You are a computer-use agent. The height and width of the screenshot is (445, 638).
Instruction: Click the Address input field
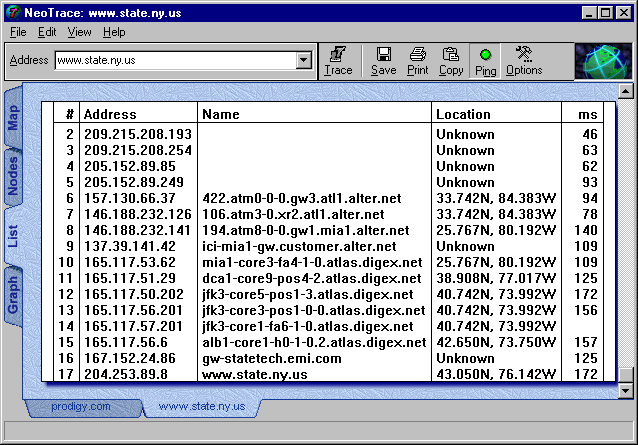(176, 61)
